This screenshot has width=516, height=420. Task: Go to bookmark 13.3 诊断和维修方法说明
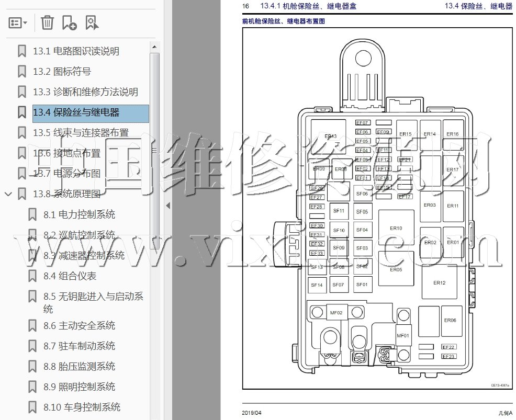coord(85,92)
